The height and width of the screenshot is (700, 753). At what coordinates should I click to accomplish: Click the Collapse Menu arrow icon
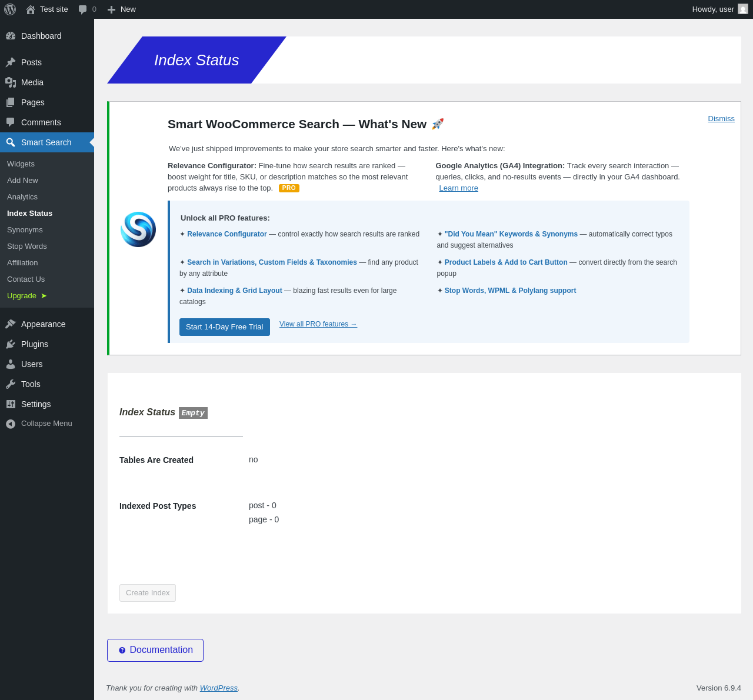click(x=11, y=424)
